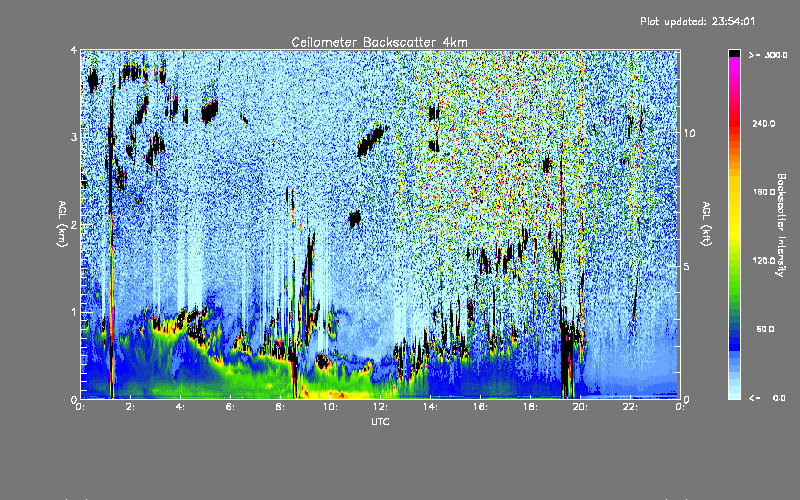
Task: Click the "240.0" colorbar value
Action: (764, 123)
